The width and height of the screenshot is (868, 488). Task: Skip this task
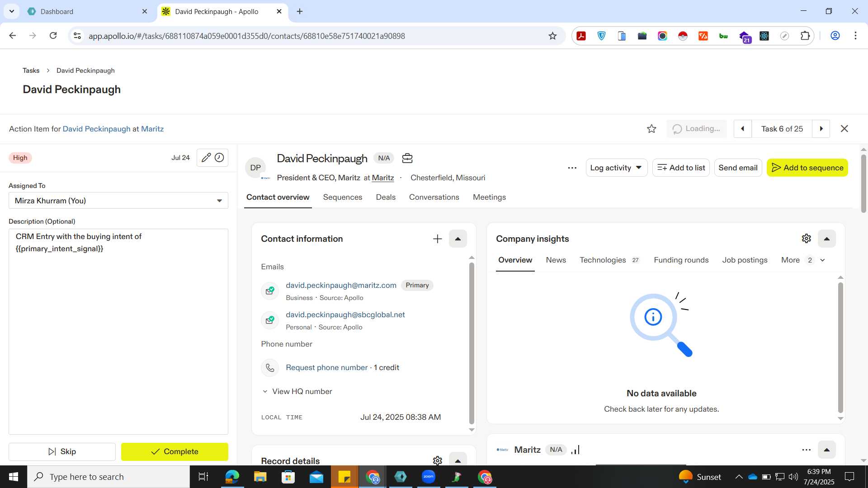point(62,451)
